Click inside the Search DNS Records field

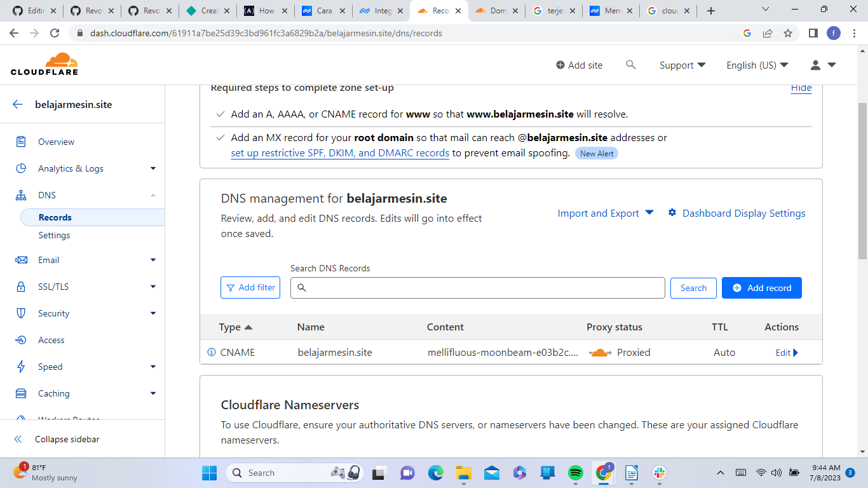[477, 288]
